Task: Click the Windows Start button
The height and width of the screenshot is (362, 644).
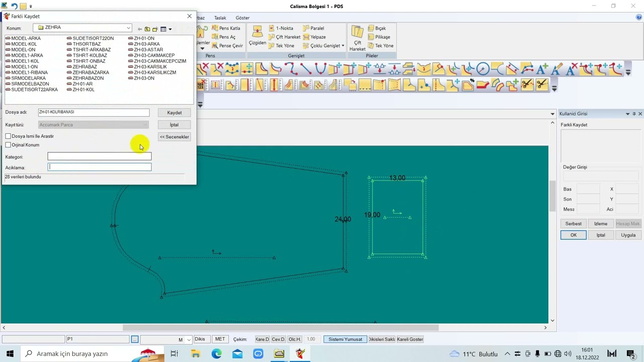Action: point(10,354)
